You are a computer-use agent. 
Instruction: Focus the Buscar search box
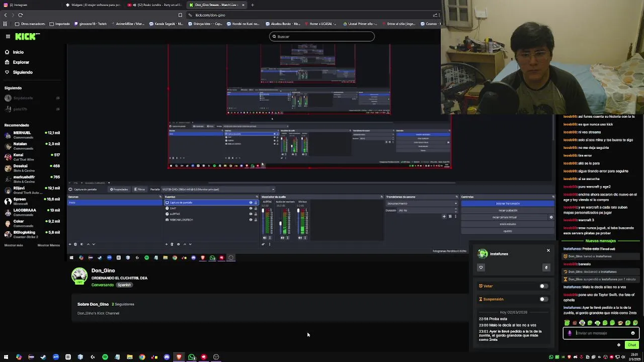pyautogui.click(x=322, y=36)
